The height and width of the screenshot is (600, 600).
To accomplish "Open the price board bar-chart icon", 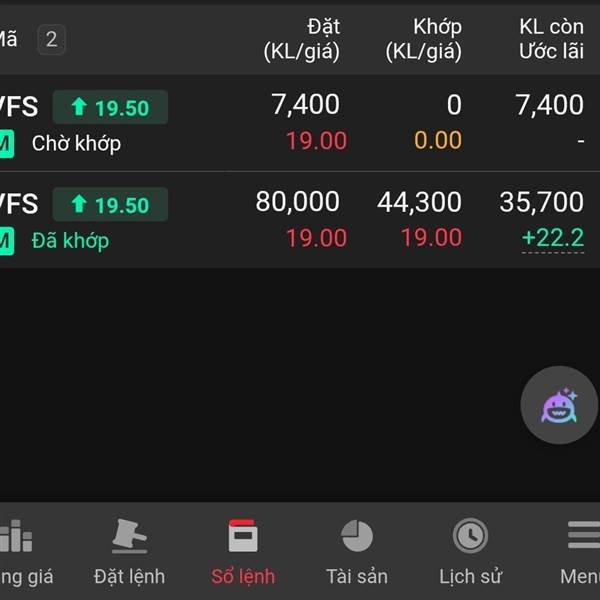I will point(16,535).
